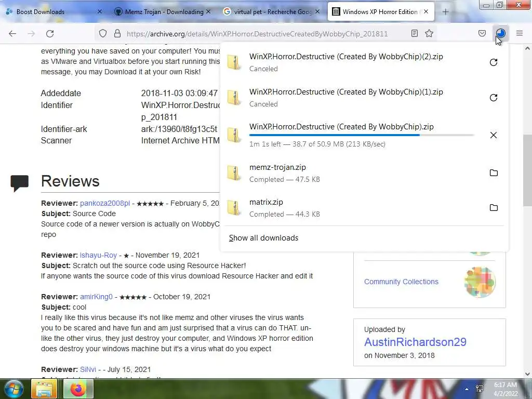
Task: Bookmark this page with the star
Action: [429, 33]
